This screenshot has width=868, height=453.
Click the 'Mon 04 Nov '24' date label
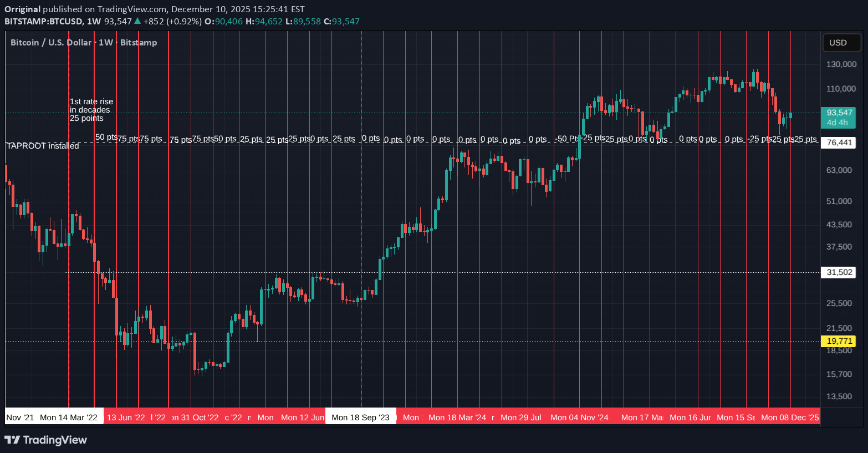(579, 418)
